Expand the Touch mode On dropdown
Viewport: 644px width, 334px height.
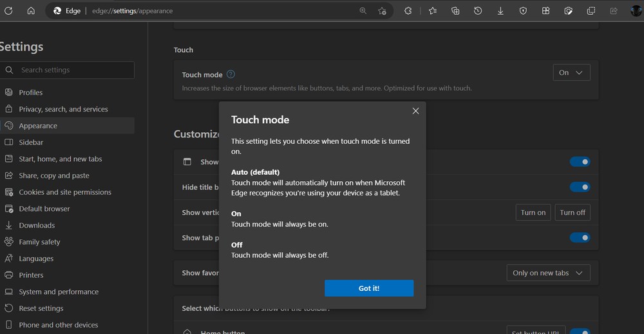(571, 73)
